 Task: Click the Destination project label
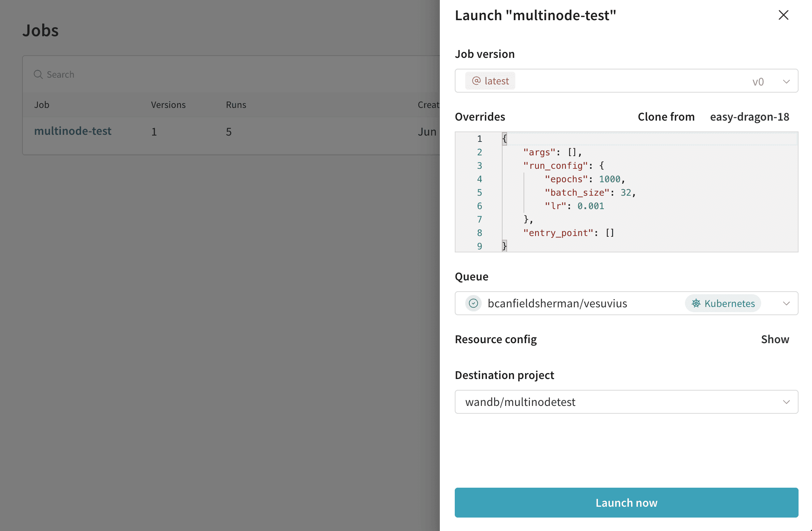pos(504,375)
